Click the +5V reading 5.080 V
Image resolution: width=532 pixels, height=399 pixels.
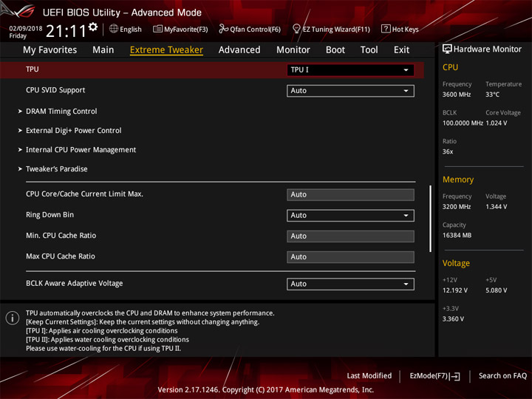[496, 290]
